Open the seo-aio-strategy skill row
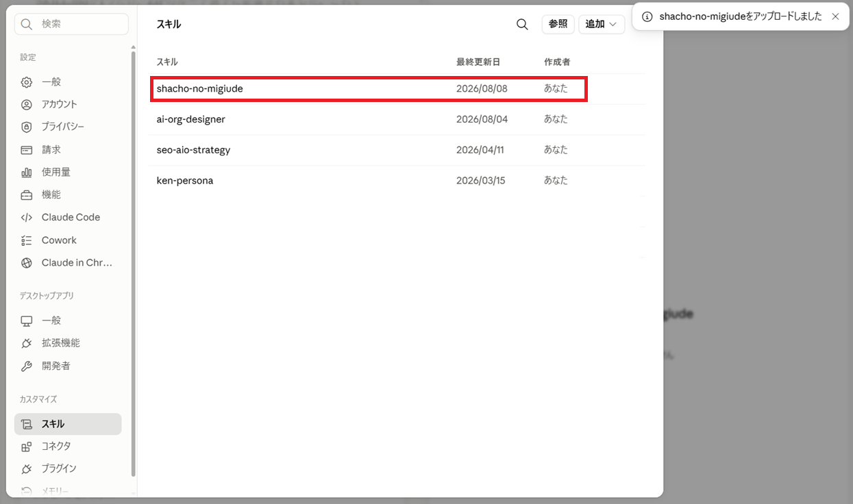 click(398, 150)
